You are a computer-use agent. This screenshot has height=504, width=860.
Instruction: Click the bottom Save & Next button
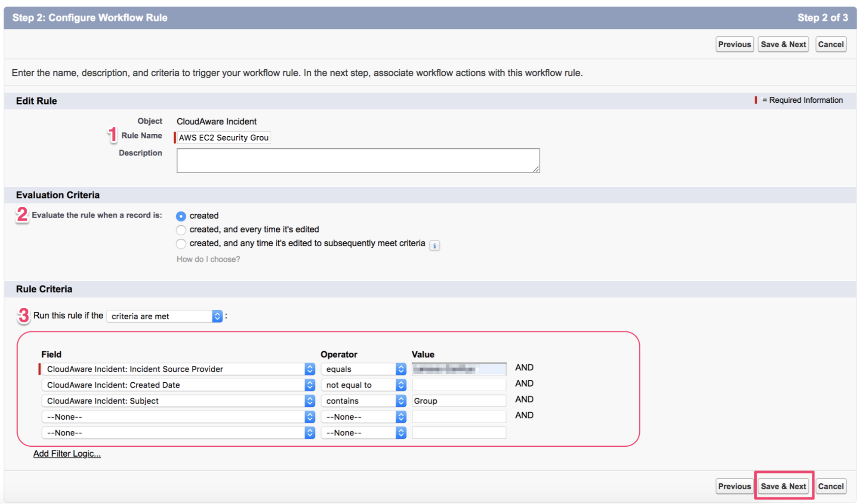(x=783, y=486)
